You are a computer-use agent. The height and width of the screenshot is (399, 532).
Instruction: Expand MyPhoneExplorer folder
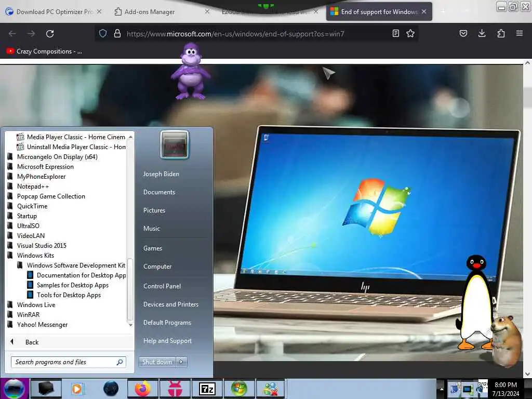point(37,177)
